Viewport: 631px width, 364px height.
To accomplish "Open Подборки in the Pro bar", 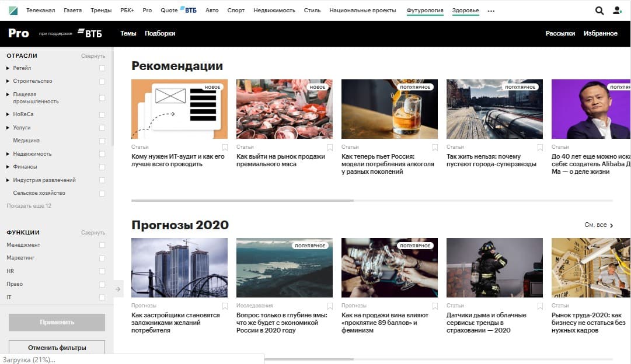I will [x=160, y=33].
